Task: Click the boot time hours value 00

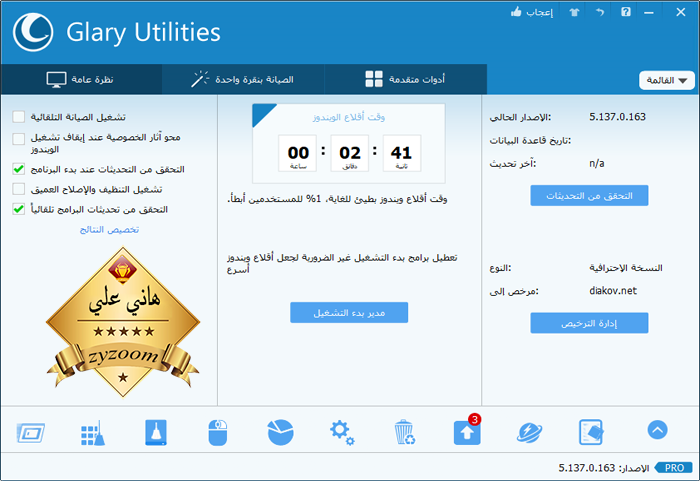Action: pos(298,153)
